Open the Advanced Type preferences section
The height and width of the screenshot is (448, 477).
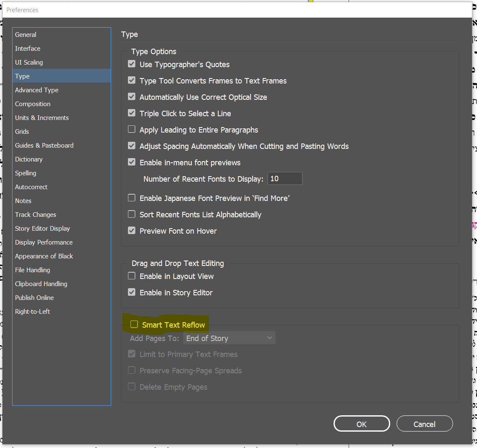click(37, 90)
